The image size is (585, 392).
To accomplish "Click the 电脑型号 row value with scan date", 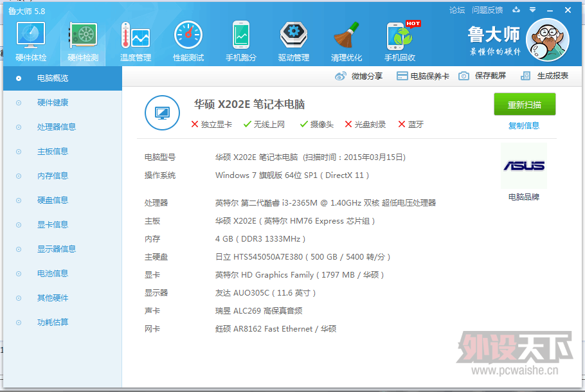I will [x=310, y=157].
